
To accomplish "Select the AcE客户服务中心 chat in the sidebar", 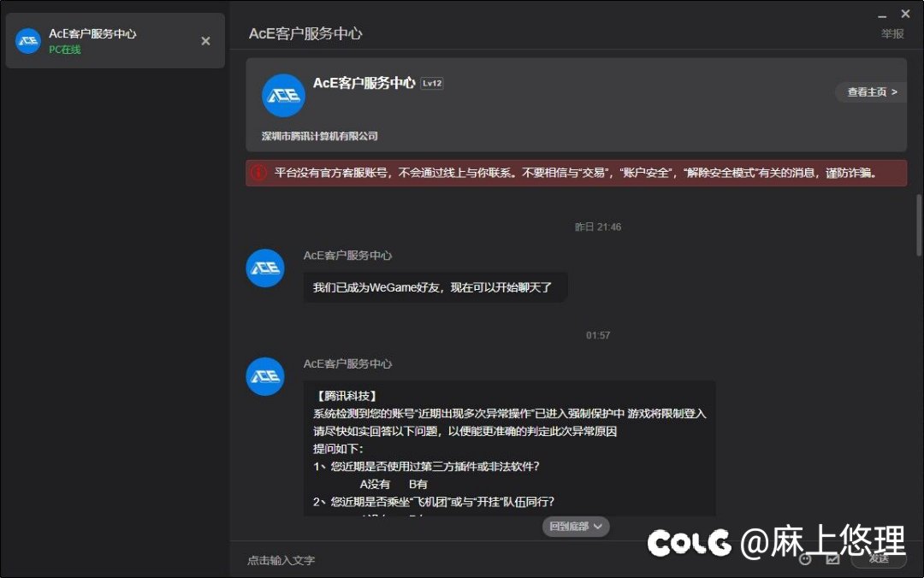I will click(115, 41).
